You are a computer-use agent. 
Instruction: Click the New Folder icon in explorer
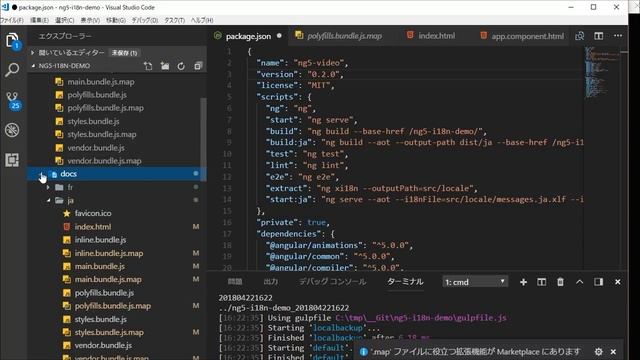click(165, 66)
